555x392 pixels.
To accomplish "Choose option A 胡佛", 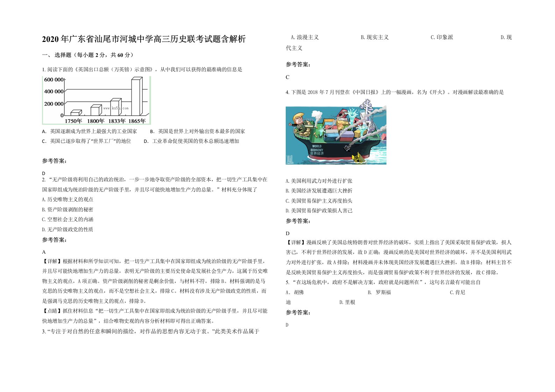I will coord(294,292).
